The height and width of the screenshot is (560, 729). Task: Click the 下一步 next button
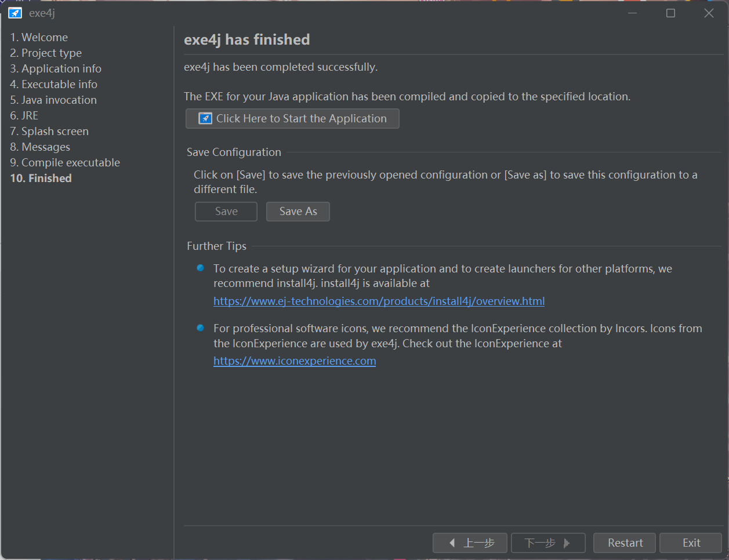click(548, 543)
